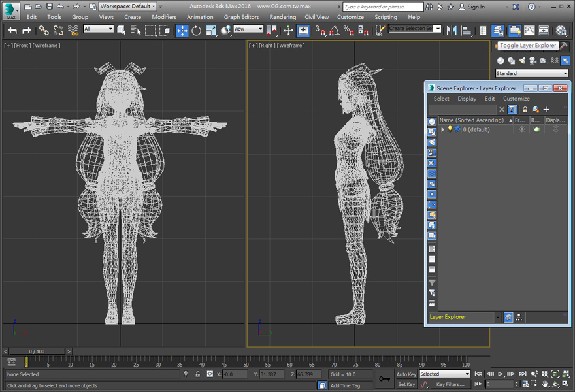Open Layer Explorer name dropdown arrow
Image resolution: width=575 pixels, height=392 pixels.
coord(498,318)
